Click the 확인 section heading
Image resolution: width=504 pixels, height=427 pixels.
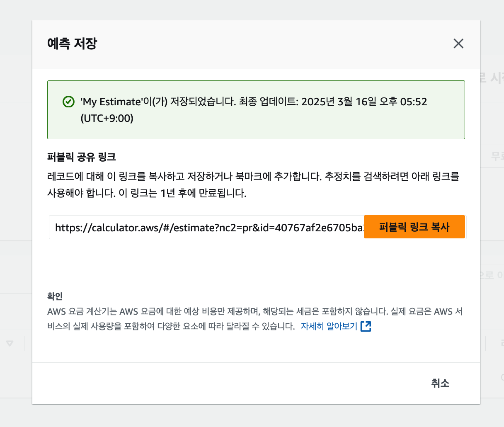point(55,296)
